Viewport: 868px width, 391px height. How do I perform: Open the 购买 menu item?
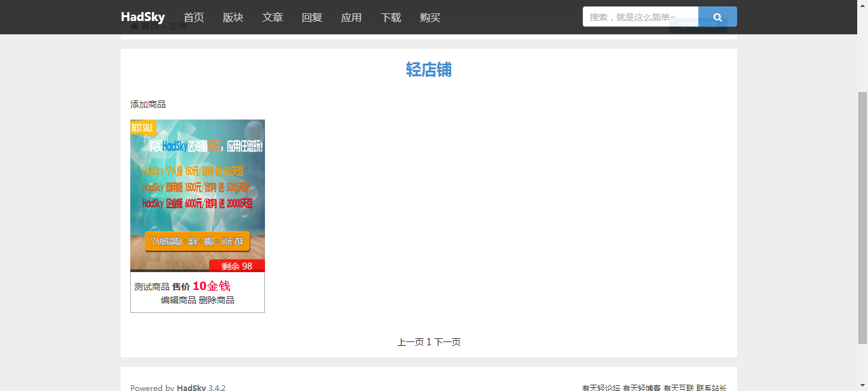430,17
